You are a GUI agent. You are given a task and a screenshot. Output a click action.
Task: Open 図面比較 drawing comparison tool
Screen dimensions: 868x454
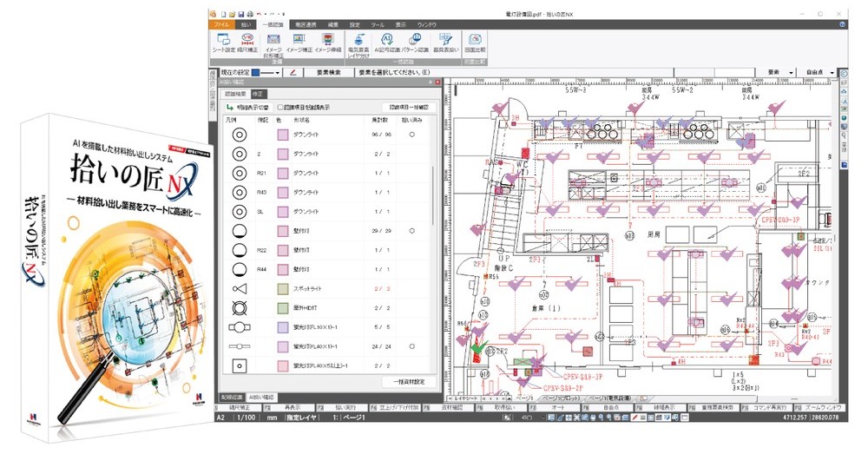tap(475, 42)
